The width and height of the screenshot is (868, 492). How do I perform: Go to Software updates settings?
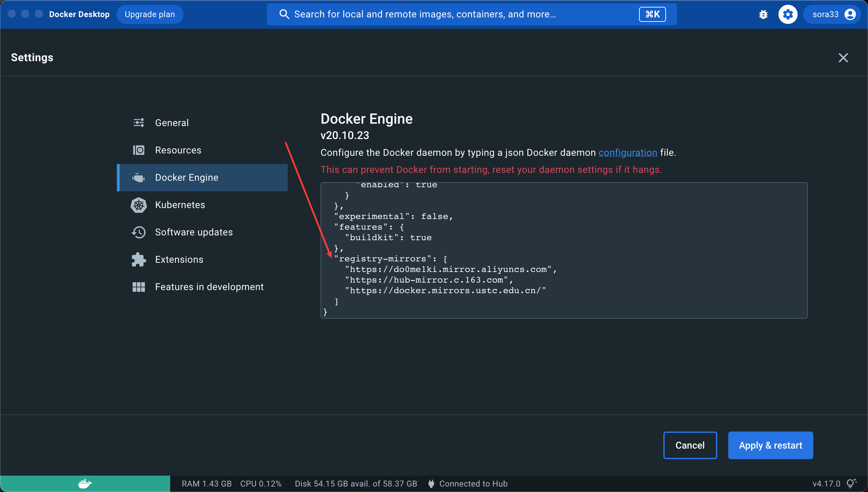(x=193, y=232)
